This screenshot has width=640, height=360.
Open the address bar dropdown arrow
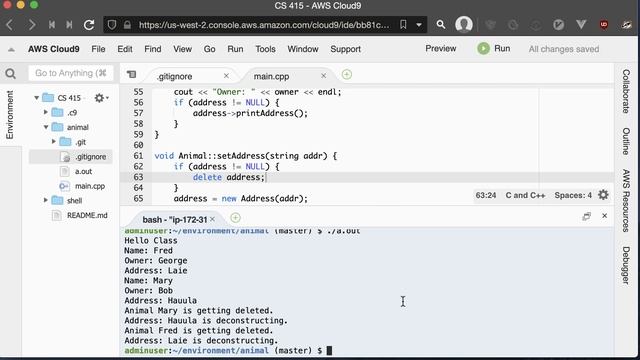[x=419, y=25]
